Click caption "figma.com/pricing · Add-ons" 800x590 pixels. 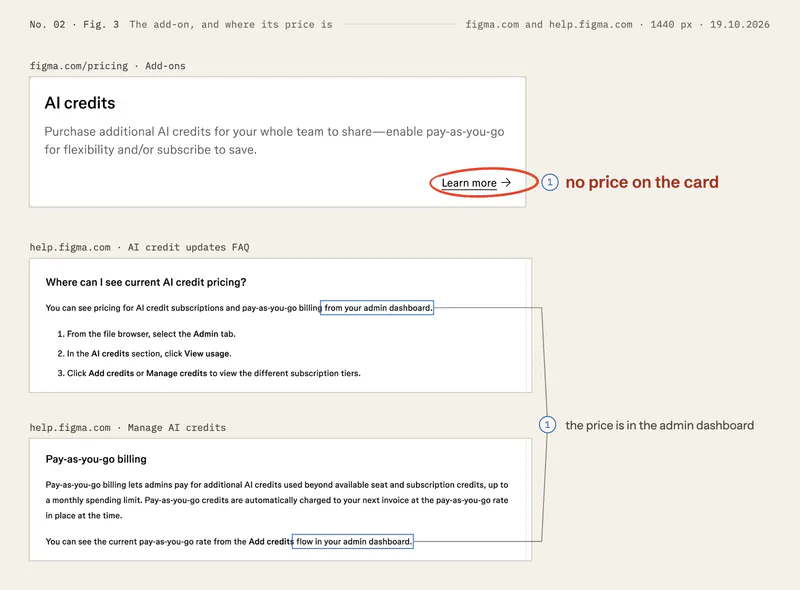point(108,66)
